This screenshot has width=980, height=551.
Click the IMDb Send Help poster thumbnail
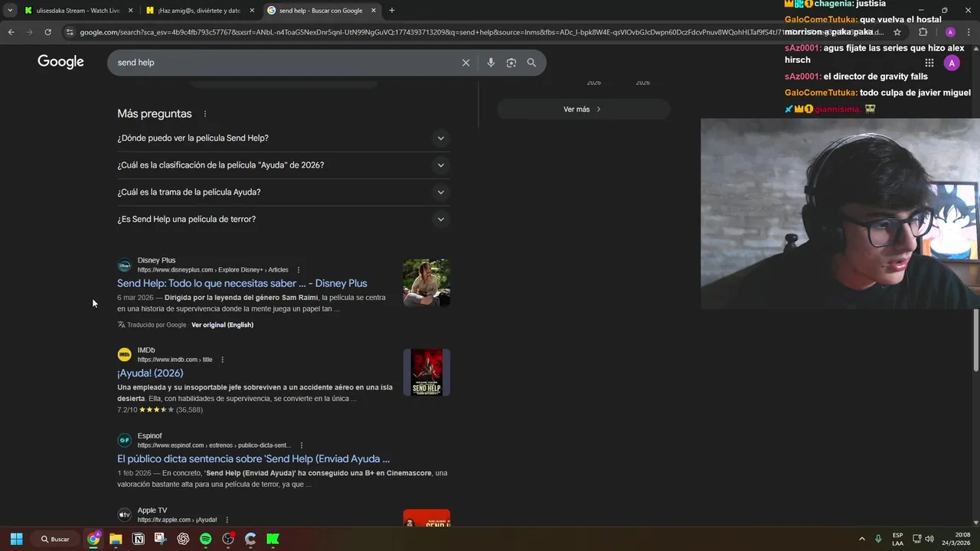coord(426,373)
